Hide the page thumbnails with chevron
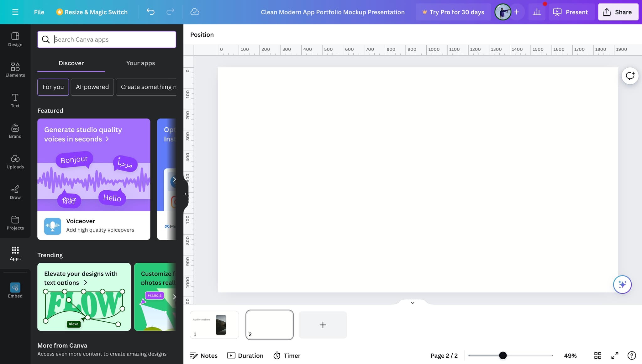Viewport: 642px width, 364px height. coord(413,303)
